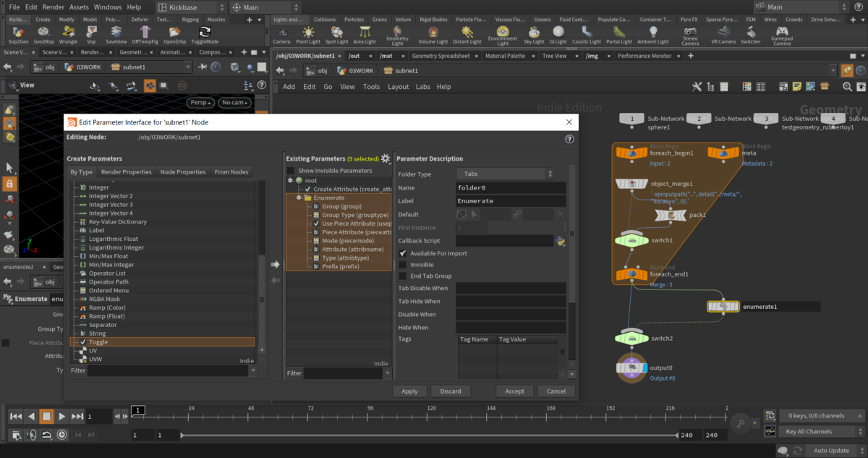Add a Camera from the Lights shelf
Image resolution: width=868 pixels, height=458 pixels.
pyautogui.click(x=281, y=35)
